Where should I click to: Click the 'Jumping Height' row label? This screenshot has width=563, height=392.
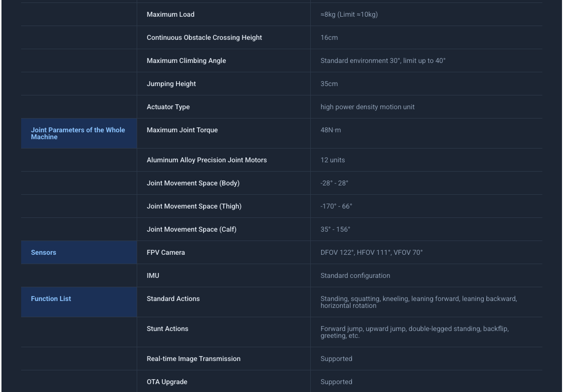pyautogui.click(x=171, y=84)
